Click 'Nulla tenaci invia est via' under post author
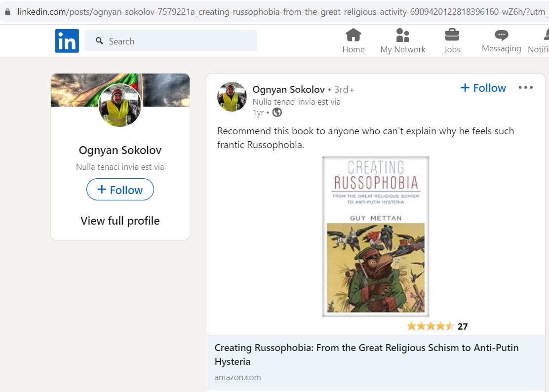This screenshot has width=549, height=392. [297, 102]
